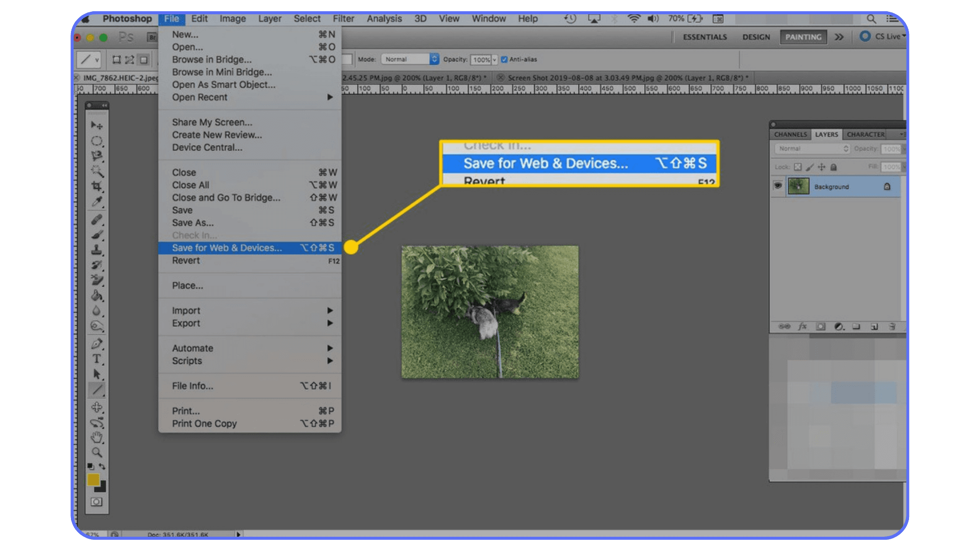This screenshot has height=551, width=980.
Task: Open the Layers panel blend mode dropdown
Action: coord(812,148)
